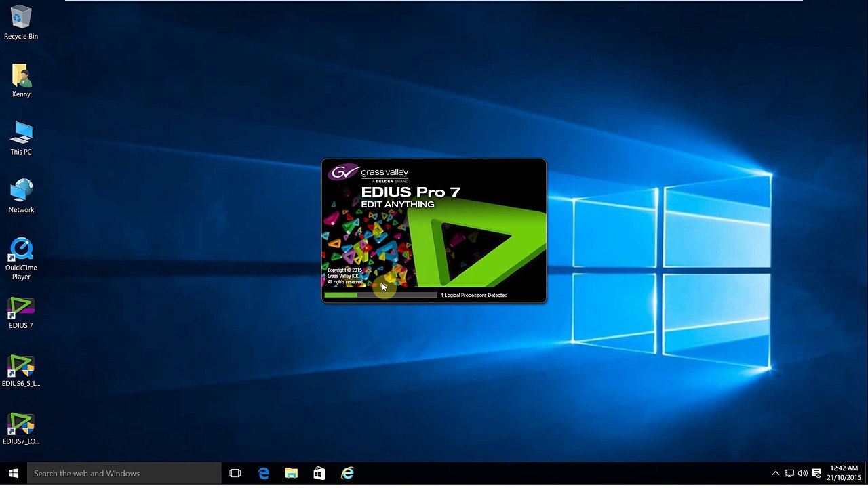Click the EDIUS splash loading progress bar
This screenshot has width=868, height=488.
point(380,295)
